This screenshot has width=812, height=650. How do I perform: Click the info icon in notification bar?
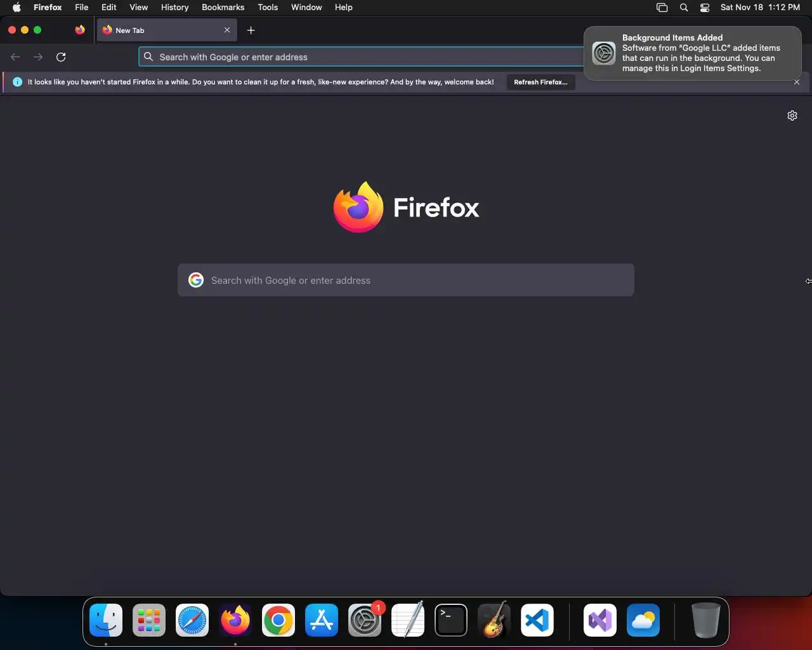[x=17, y=82]
